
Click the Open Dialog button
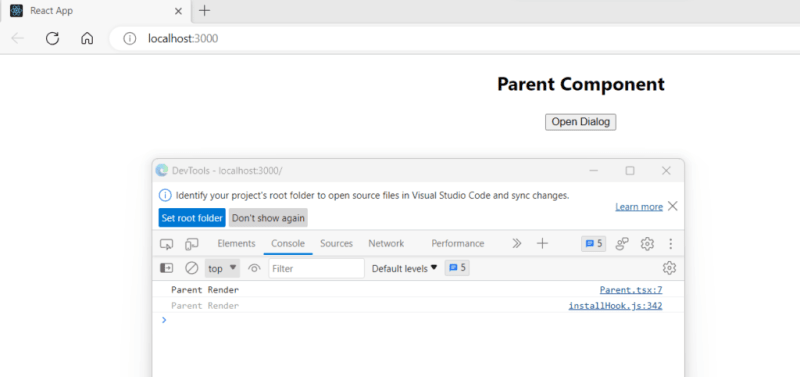pyautogui.click(x=581, y=122)
